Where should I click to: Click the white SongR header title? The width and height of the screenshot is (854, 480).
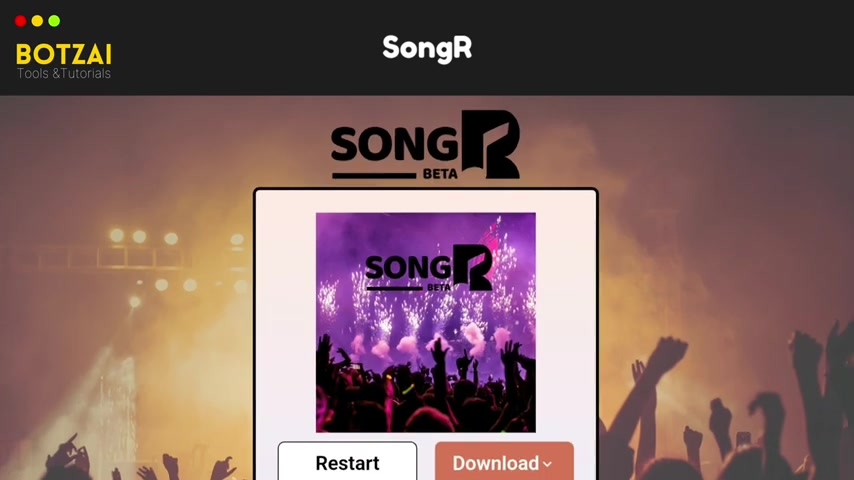click(427, 48)
